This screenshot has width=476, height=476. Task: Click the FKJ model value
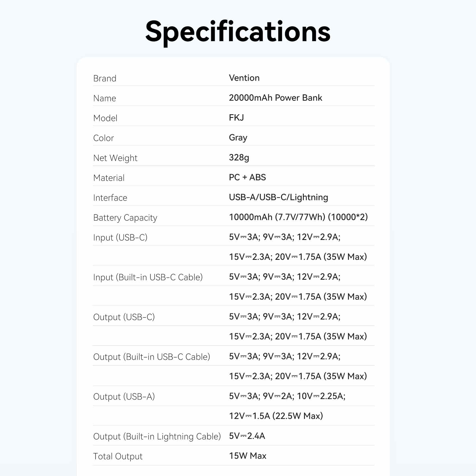(x=236, y=118)
